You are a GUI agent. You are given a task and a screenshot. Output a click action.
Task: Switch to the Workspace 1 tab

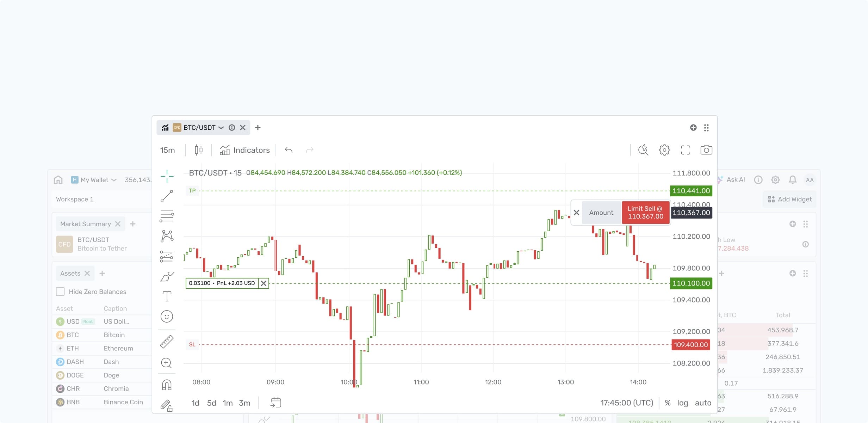click(x=75, y=199)
